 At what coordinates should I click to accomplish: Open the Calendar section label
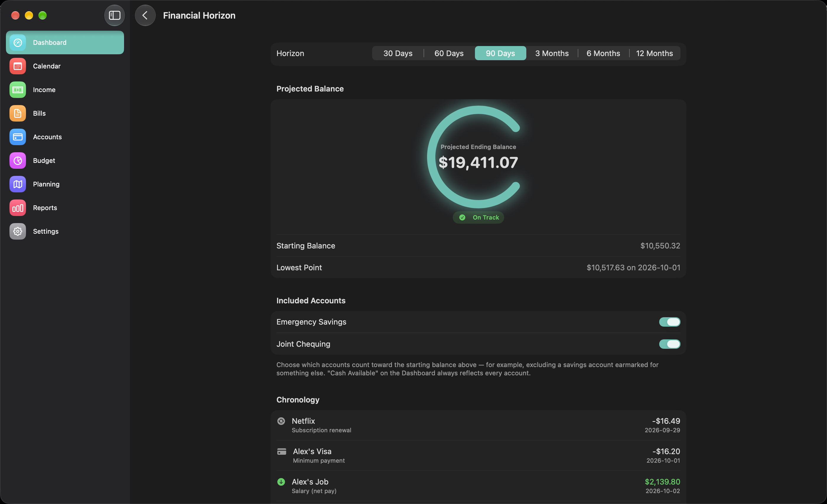(47, 66)
